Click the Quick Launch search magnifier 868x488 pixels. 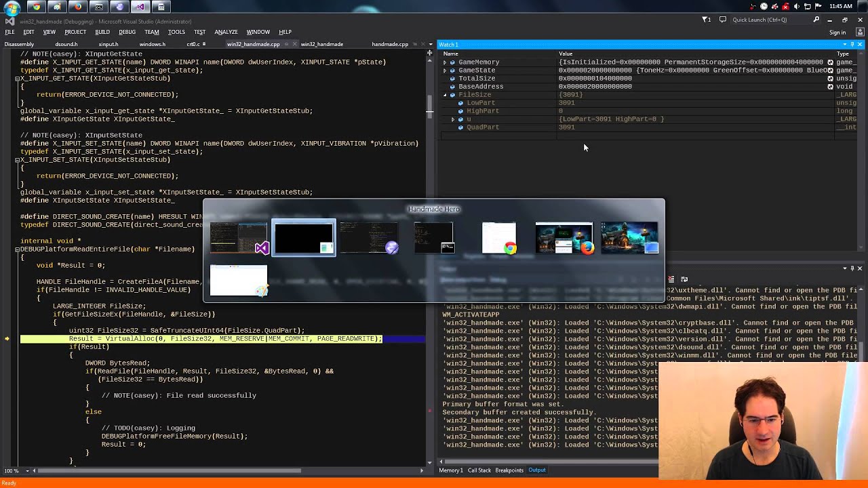(816, 20)
